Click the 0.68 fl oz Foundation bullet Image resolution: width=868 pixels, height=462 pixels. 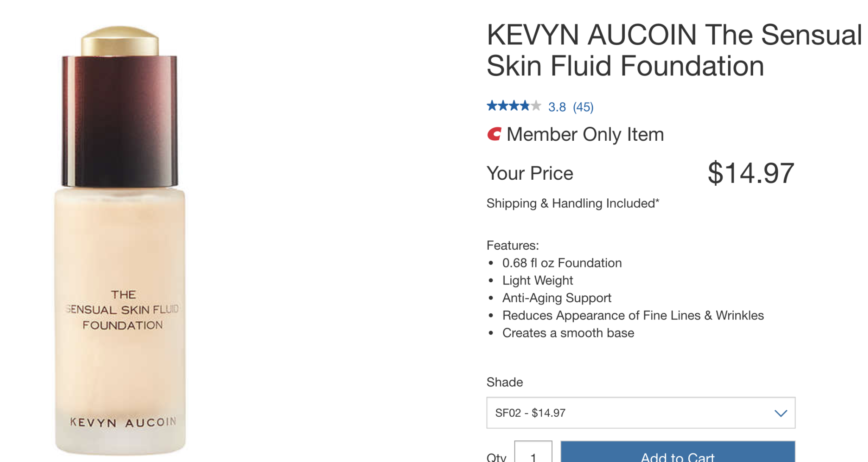pyautogui.click(x=562, y=263)
